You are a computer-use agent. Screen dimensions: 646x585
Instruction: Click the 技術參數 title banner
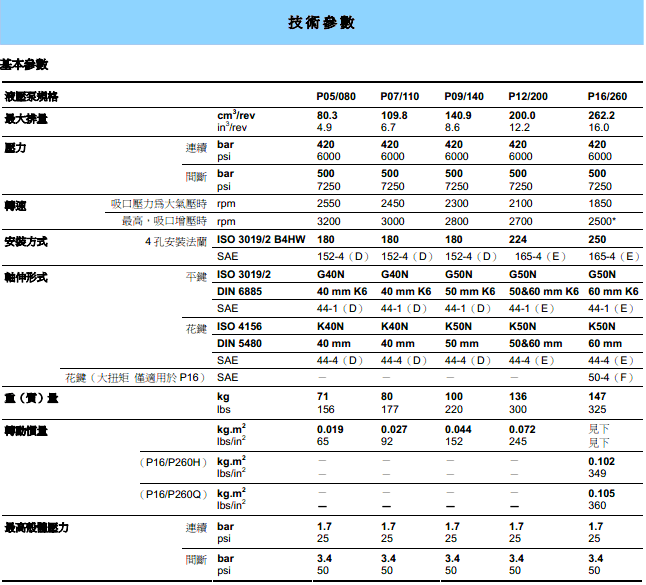(322, 23)
